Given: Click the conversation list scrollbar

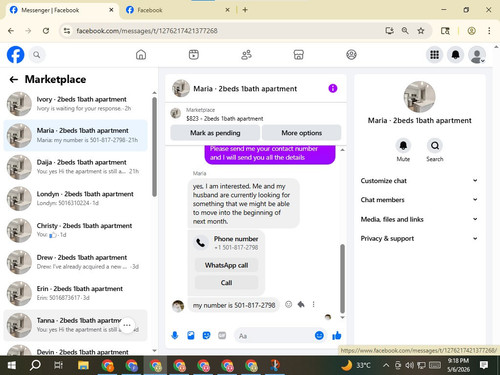Looking at the screenshot, I should click(x=154, y=147).
